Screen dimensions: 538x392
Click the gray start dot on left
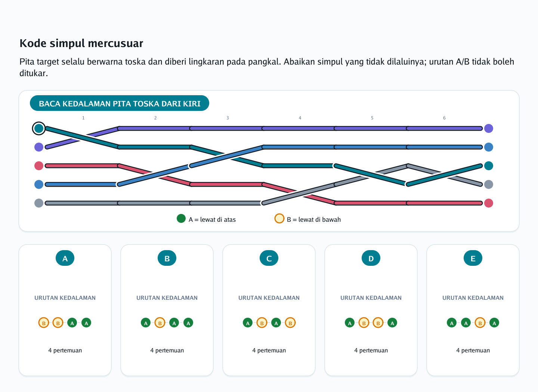39,203
